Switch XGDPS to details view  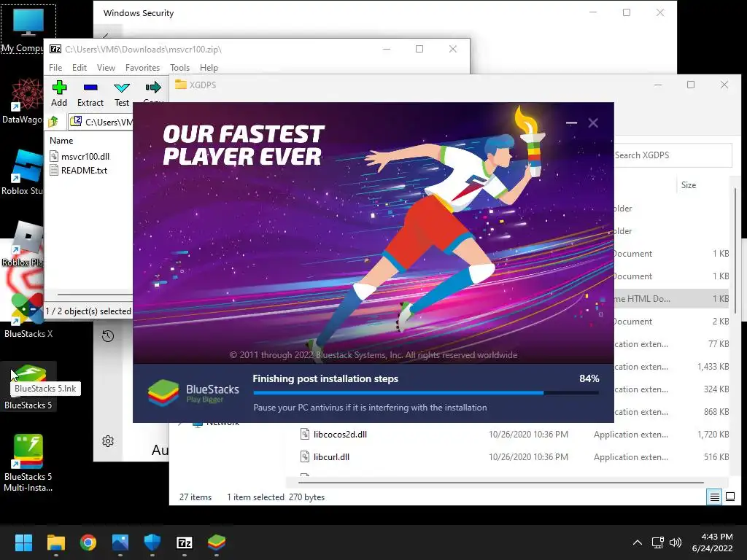(715, 497)
